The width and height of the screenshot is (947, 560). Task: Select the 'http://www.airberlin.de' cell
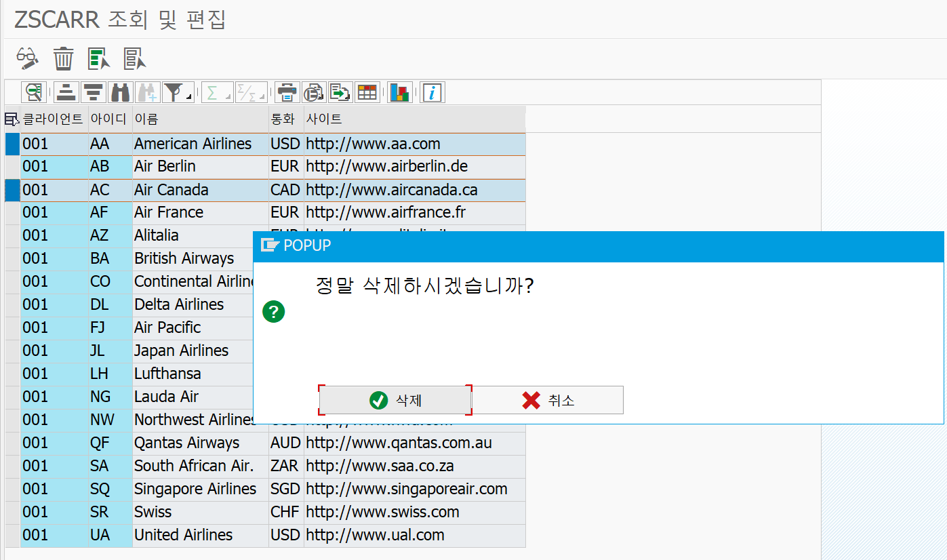pyautogui.click(x=415, y=167)
